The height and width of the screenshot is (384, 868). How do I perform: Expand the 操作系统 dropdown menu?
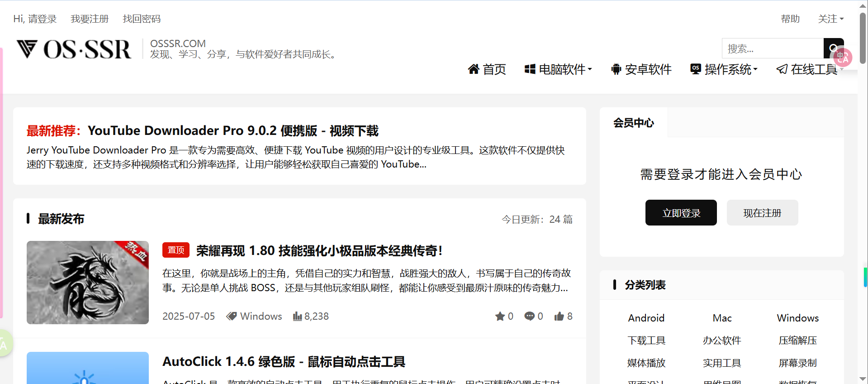tap(724, 69)
